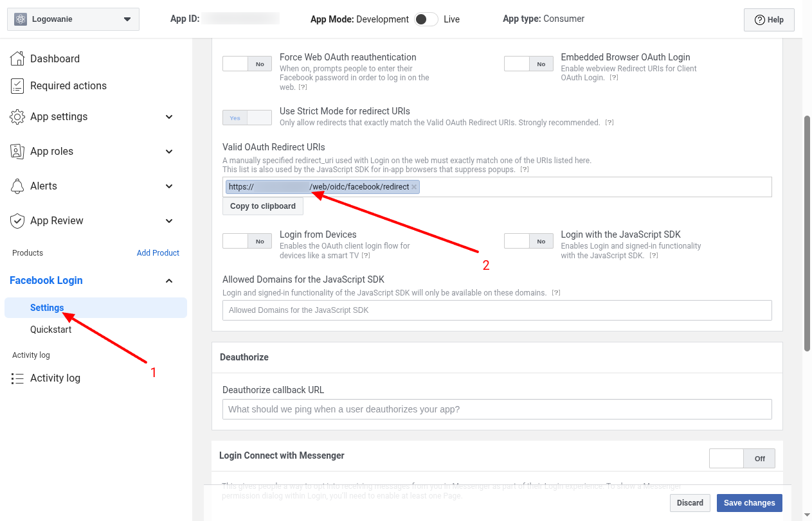
Task: Click the Allowed Domains for JavaScript SDK field
Action: 497,310
